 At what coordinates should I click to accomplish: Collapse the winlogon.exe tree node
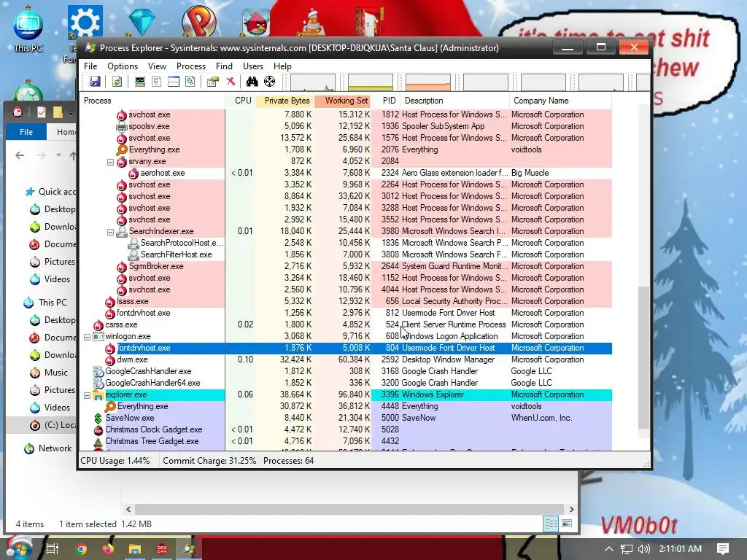click(88, 336)
